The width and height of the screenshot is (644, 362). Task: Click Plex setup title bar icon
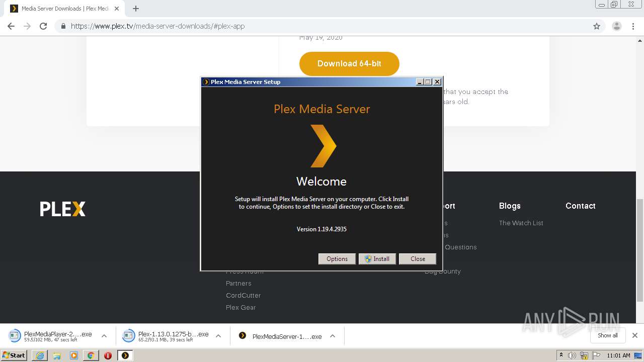206,82
